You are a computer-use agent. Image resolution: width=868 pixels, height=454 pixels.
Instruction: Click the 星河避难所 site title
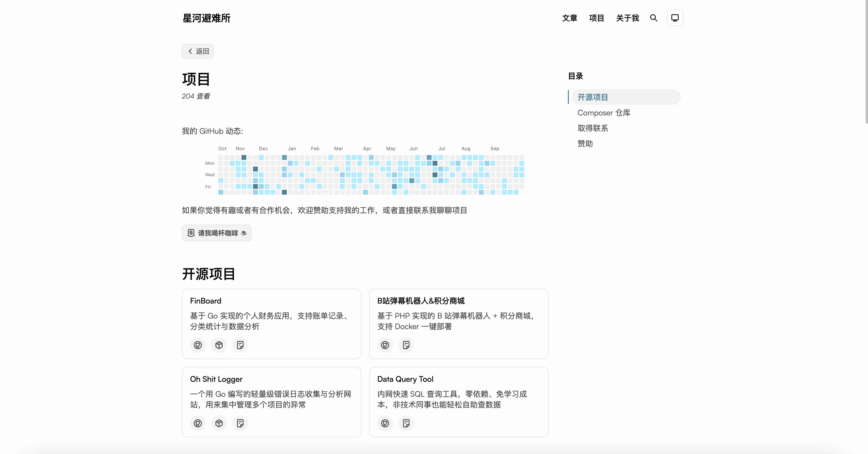(x=206, y=18)
